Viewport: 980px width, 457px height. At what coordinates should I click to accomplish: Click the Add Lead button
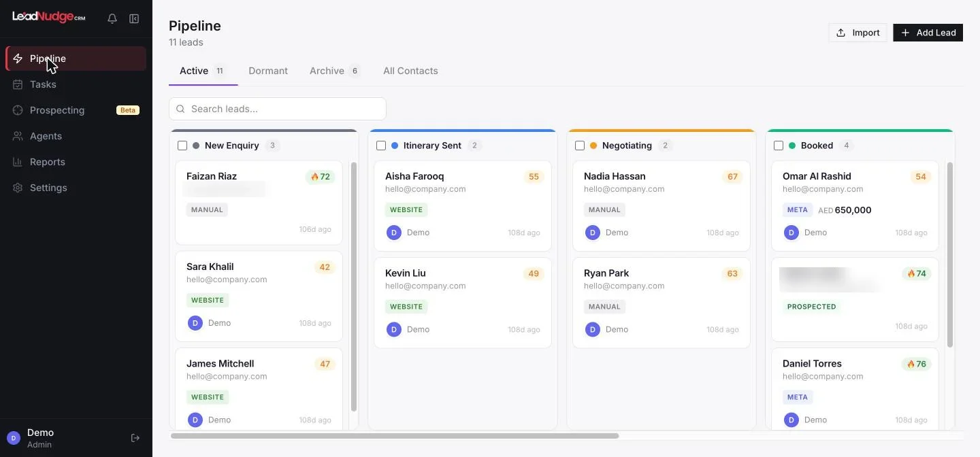tap(928, 33)
